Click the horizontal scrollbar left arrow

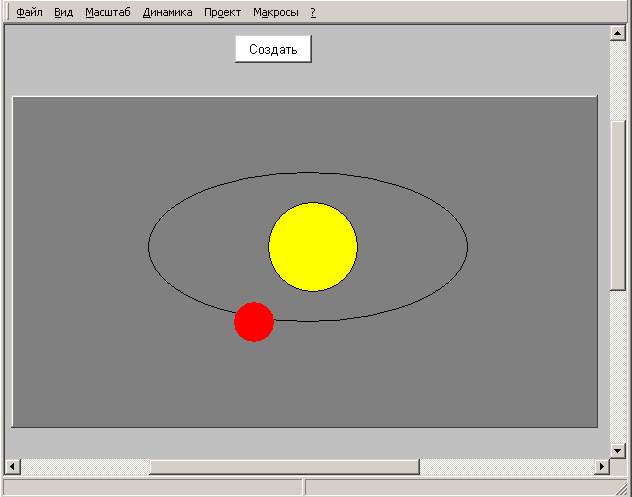click(x=12, y=467)
